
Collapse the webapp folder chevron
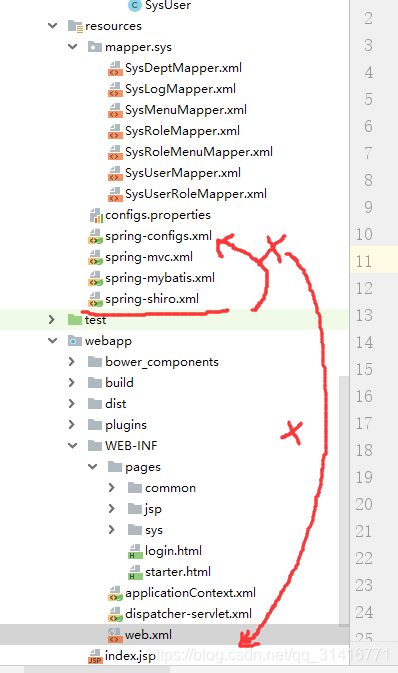pos(53,341)
